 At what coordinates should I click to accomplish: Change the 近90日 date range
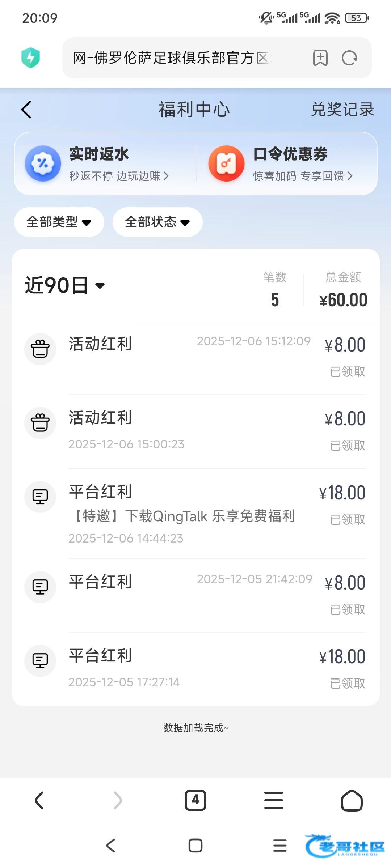pyautogui.click(x=65, y=285)
